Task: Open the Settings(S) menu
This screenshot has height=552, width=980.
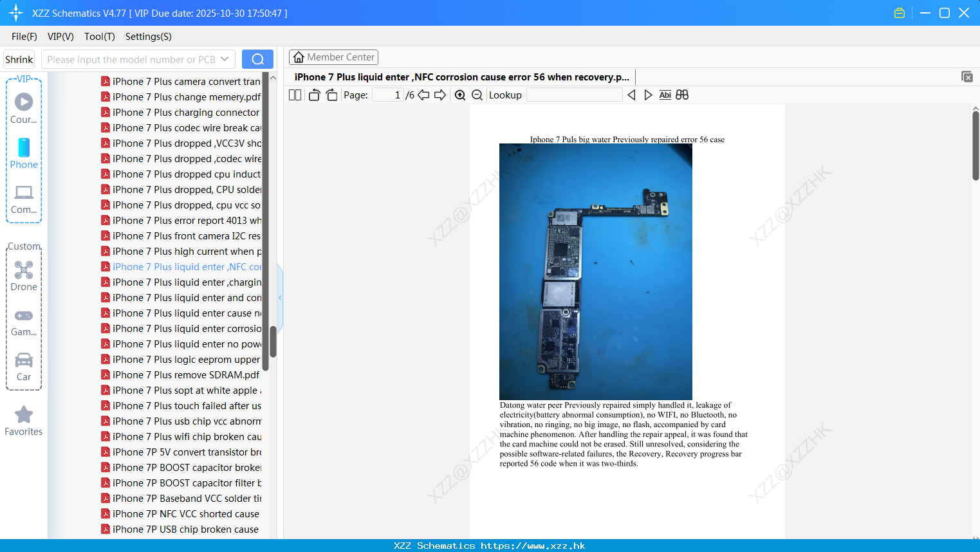Action: [149, 37]
